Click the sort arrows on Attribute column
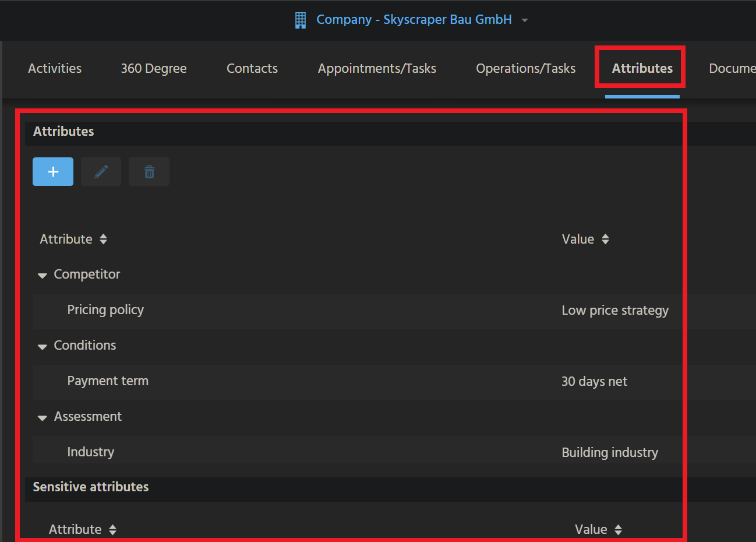Viewport: 756px width, 542px height. [103, 239]
